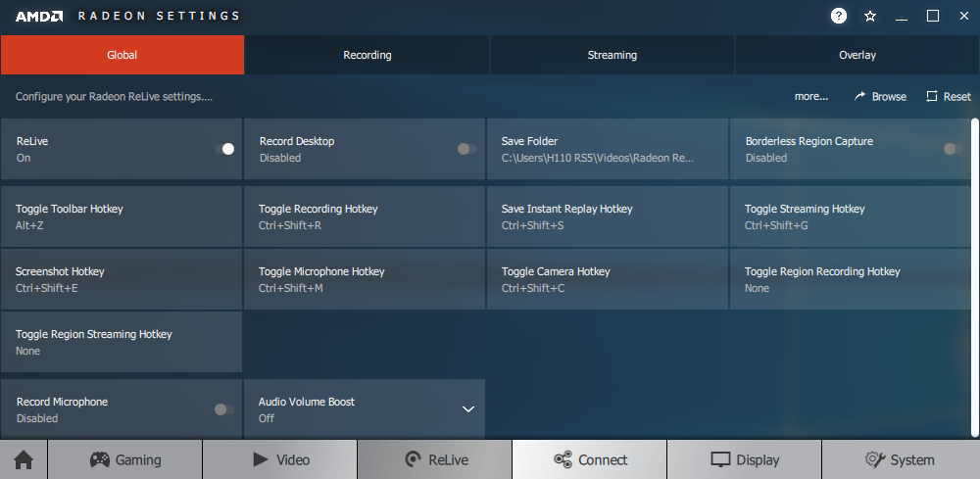Image resolution: width=980 pixels, height=479 pixels.
Task: Open the Connect section in bottom bar
Action: pyautogui.click(x=590, y=459)
